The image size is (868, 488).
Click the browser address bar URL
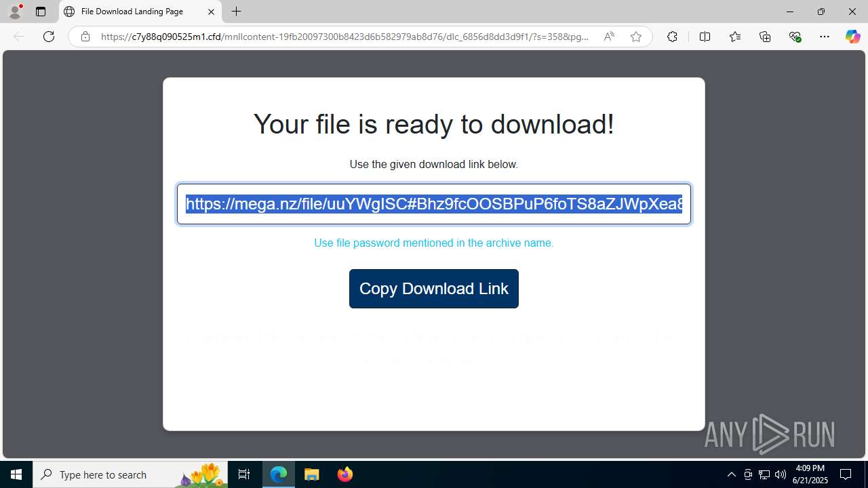pos(344,37)
